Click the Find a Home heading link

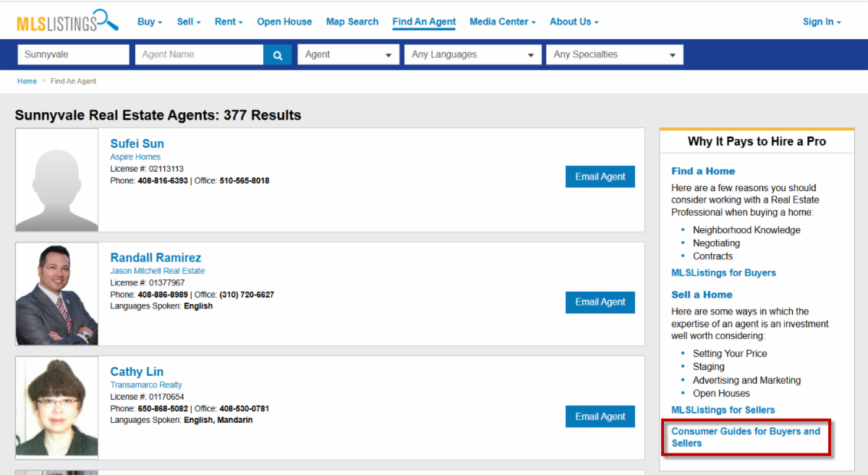(703, 171)
